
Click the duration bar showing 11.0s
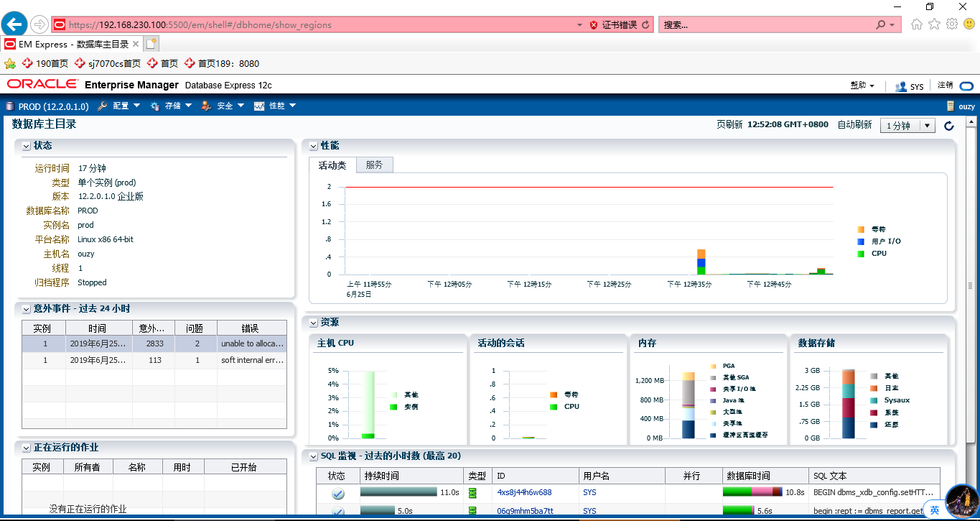(x=398, y=492)
